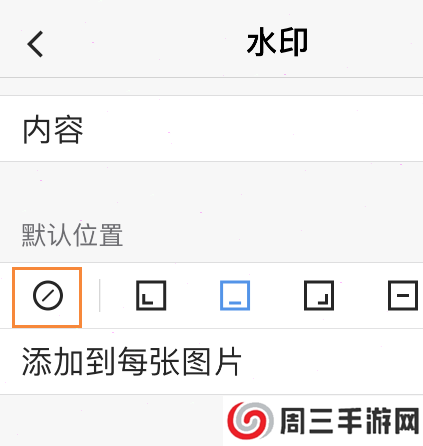Click blank space right of 内容 label

253,129
